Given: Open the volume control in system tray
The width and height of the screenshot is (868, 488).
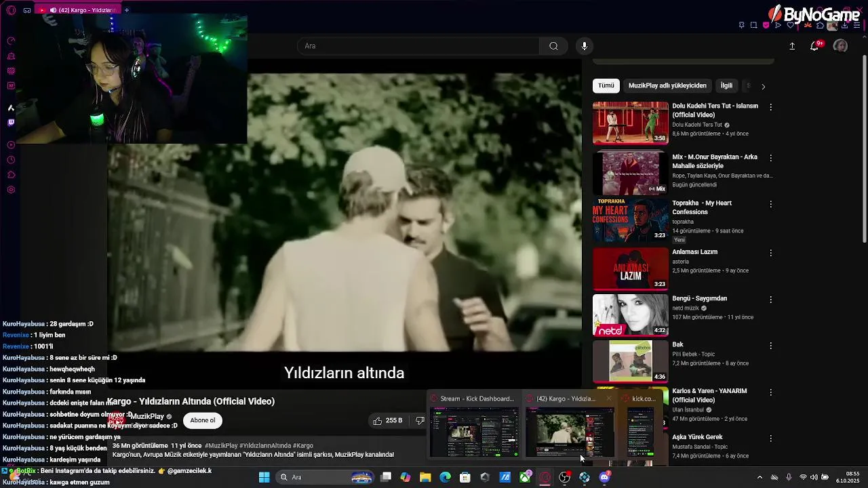Looking at the screenshot, I should (x=814, y=477).
